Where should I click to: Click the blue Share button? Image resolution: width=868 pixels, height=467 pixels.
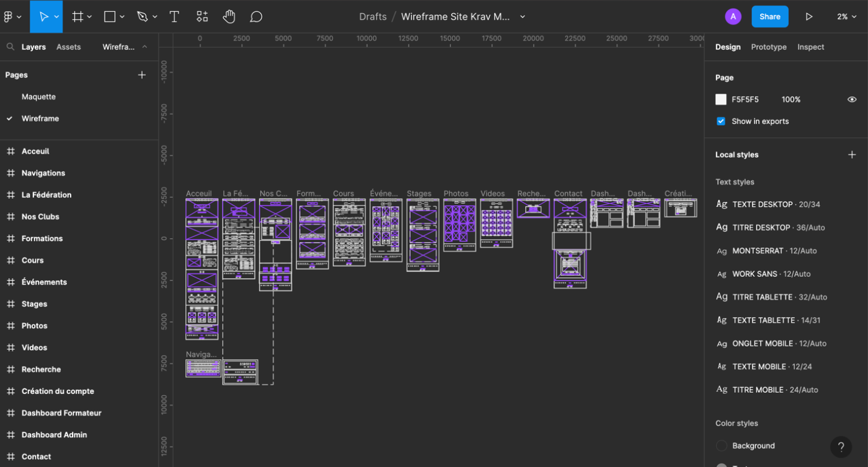tap(769, 17)
